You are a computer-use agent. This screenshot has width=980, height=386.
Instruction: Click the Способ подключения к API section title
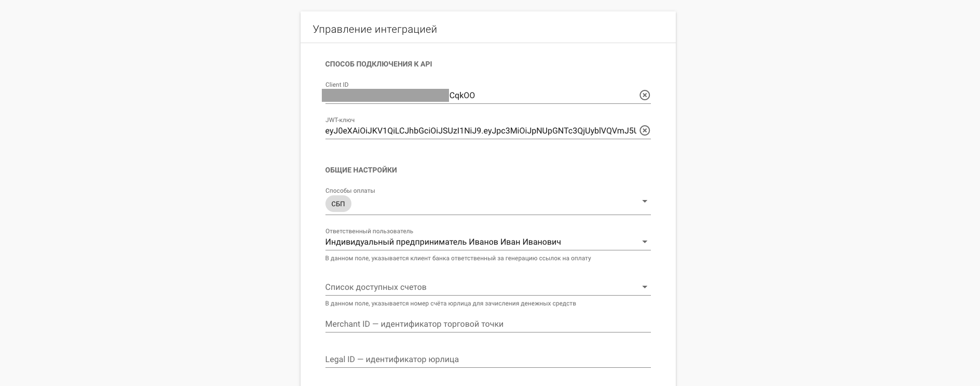(x=378, y=64)
